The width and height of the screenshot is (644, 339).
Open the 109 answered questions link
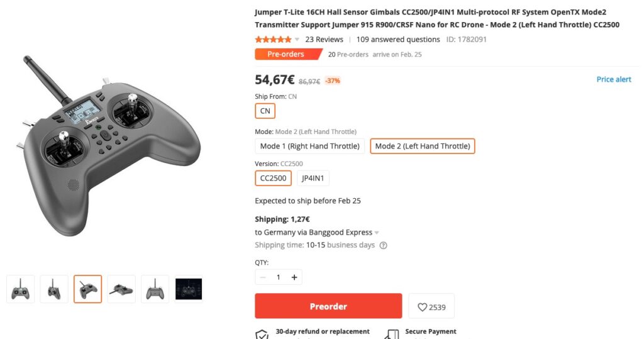[x=398, y=39]
